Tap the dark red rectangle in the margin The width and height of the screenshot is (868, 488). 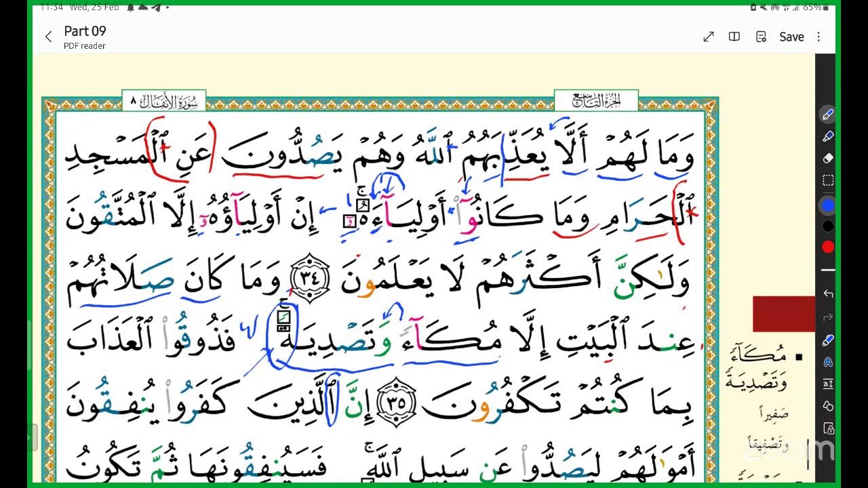pyautogui.click(x=784, y=314)
